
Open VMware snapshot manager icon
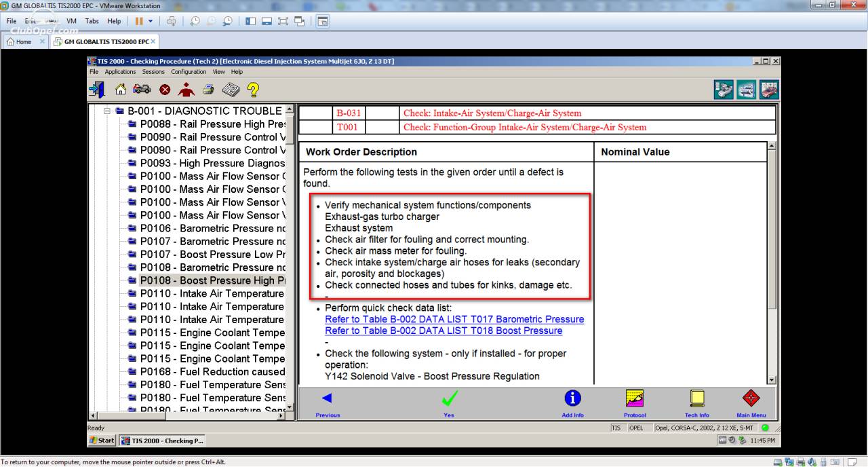(227, 21)
